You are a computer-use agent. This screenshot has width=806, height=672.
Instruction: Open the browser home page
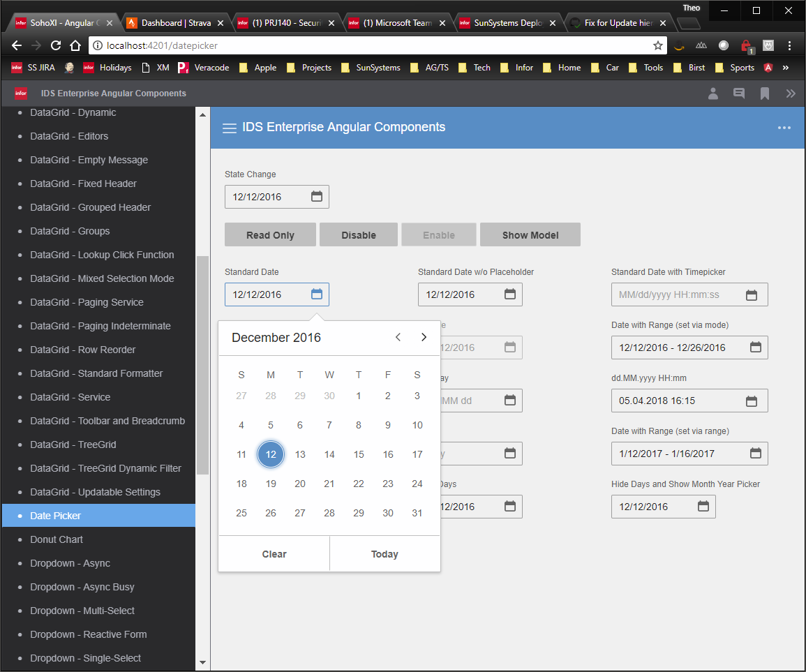point(75,45)
